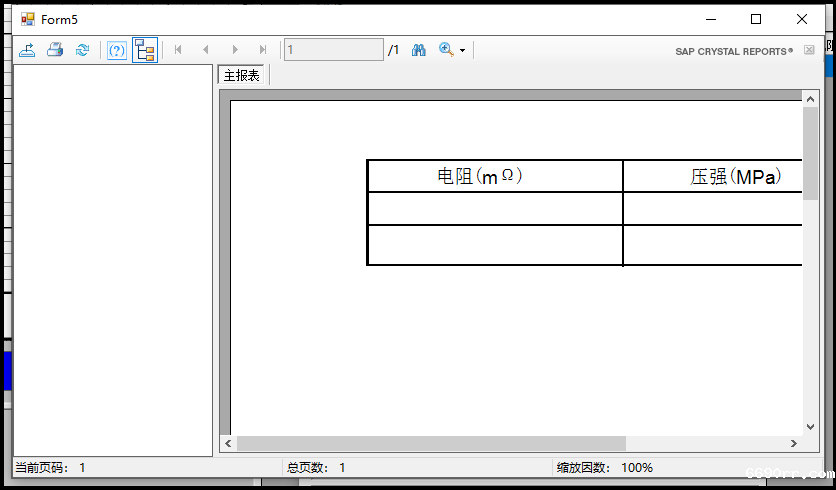Click the Export Report icon

click(x=27, y=50)
